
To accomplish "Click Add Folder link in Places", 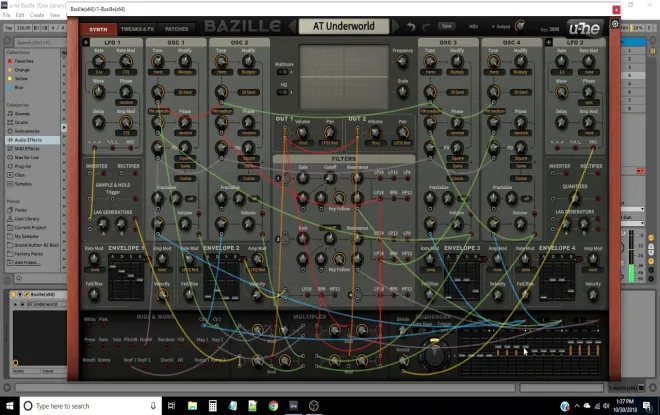I will 27,263.
